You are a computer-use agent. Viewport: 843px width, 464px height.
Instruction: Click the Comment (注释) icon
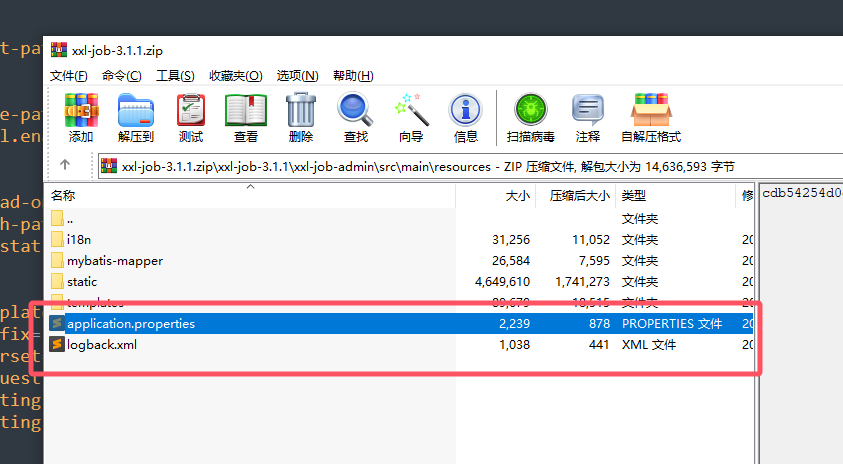(x=587, y=117)
